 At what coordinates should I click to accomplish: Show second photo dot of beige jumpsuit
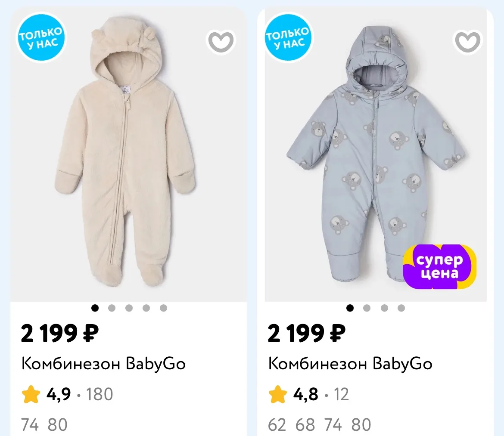click(x=112, y=308)
